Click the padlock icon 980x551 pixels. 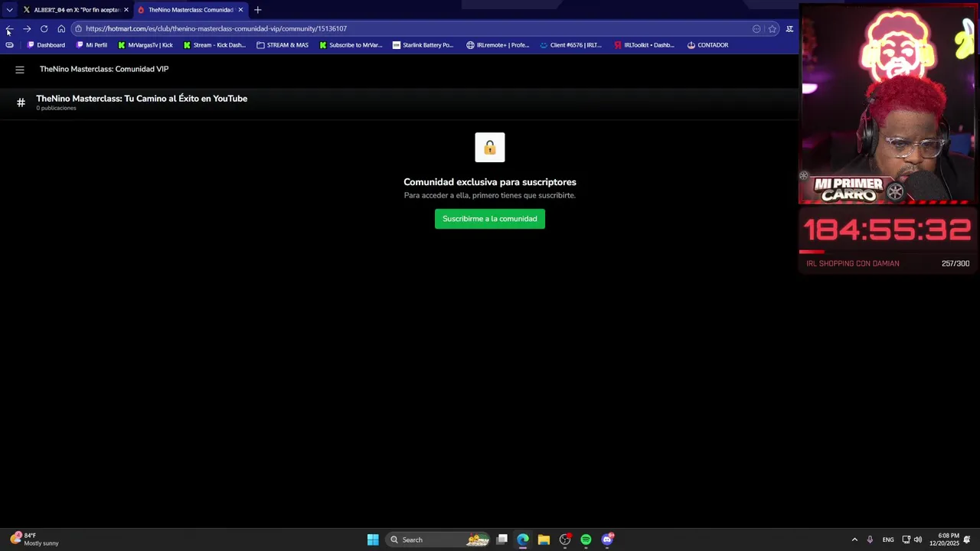pos(490,148)
